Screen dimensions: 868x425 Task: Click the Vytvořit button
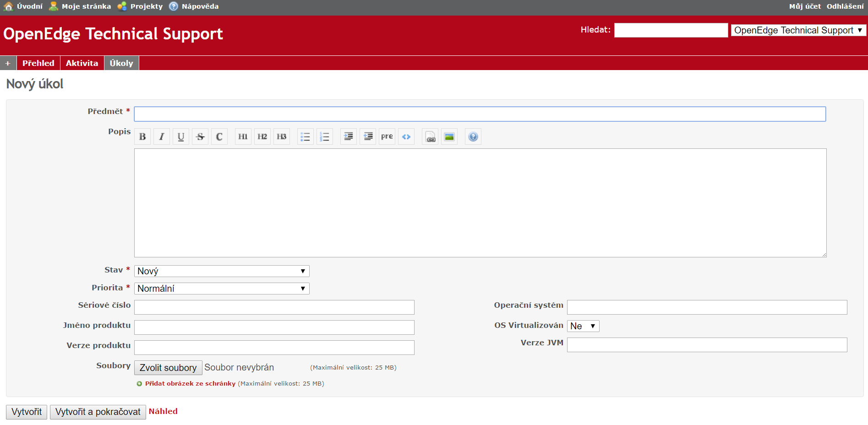[27, 412]
